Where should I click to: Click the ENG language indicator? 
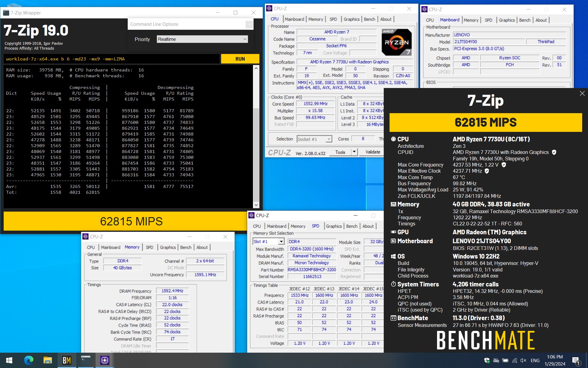(535, 360)
